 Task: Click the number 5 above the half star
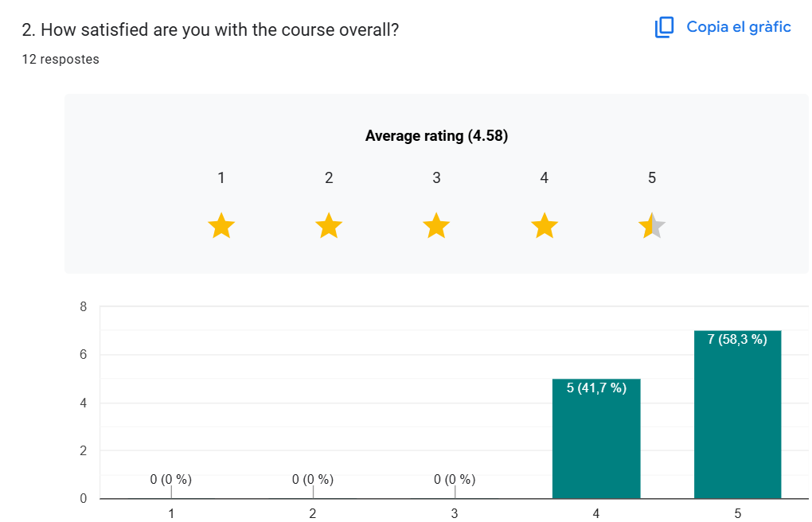click(652, 178)
